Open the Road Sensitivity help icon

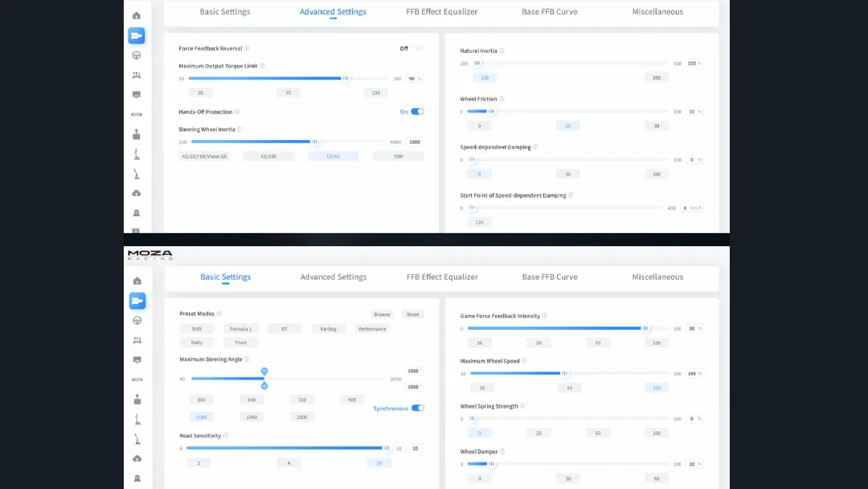coord(226,436)
